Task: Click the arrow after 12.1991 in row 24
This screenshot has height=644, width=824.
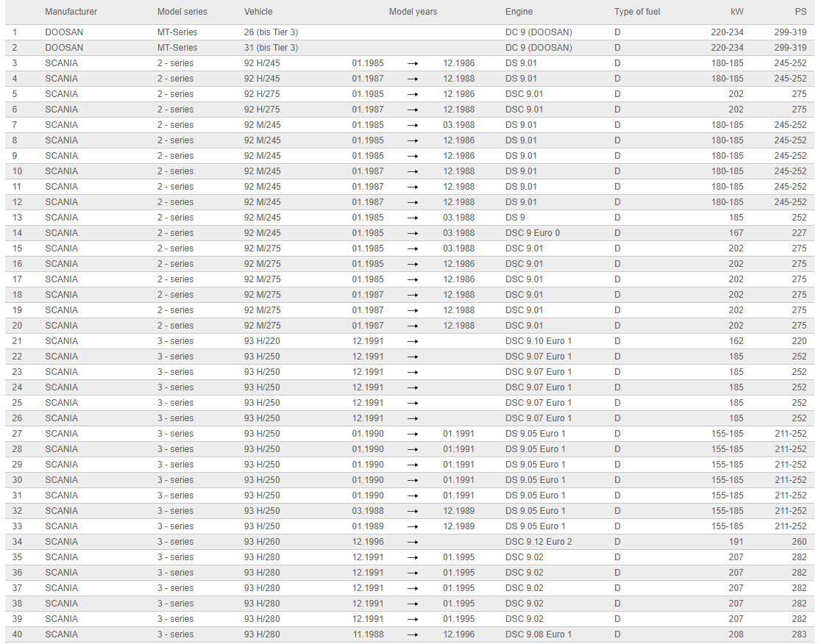Action: tap(413, 387)
